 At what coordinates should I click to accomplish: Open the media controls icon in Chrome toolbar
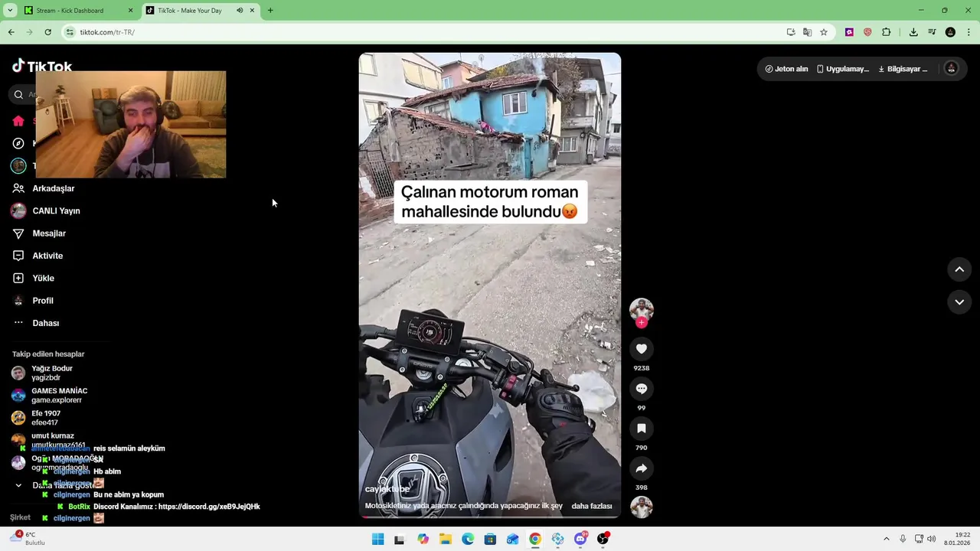[932, 32]
